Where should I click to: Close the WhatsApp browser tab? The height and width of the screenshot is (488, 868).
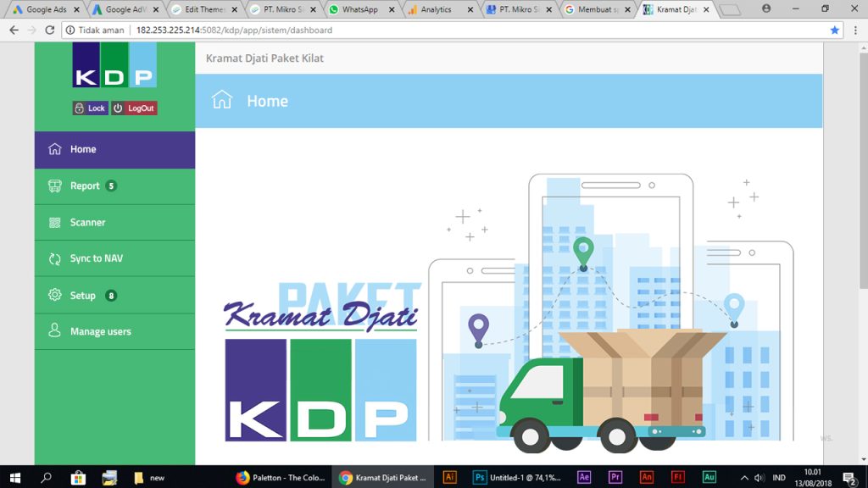click(x=392, y=9)
